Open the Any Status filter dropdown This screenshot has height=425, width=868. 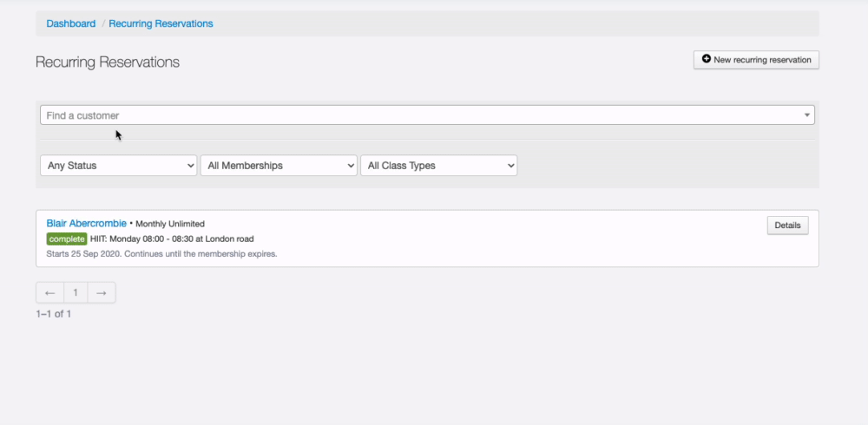tap(118, 166)
